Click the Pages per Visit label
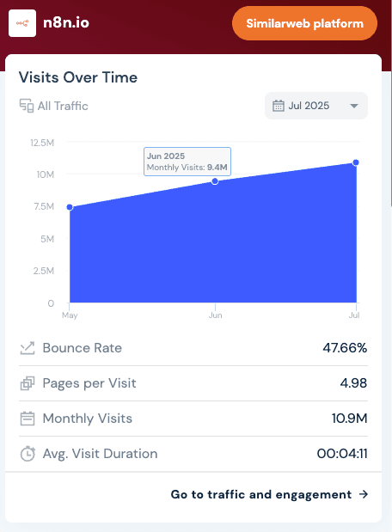 click(89, 383)
